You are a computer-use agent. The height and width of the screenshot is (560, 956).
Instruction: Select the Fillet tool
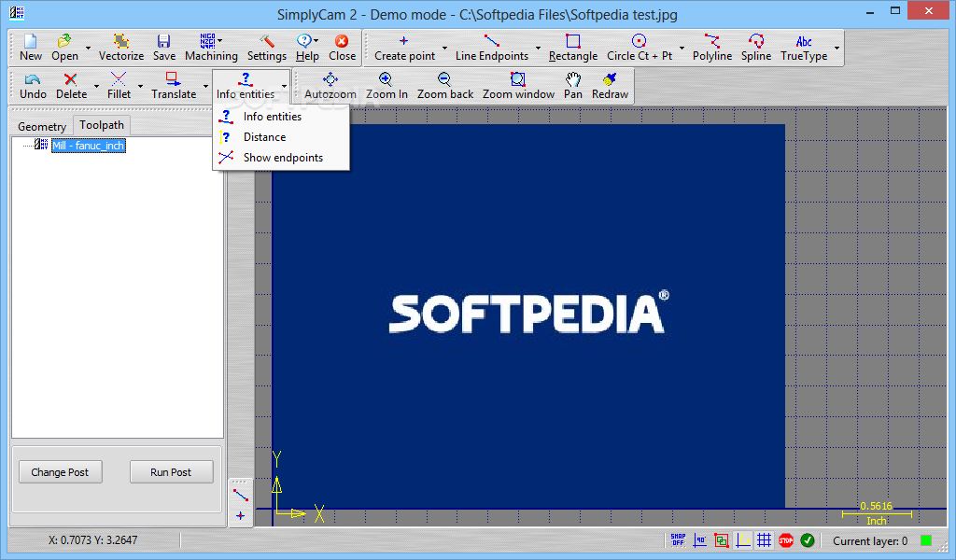pyautogui.click(x=119, y=86)
